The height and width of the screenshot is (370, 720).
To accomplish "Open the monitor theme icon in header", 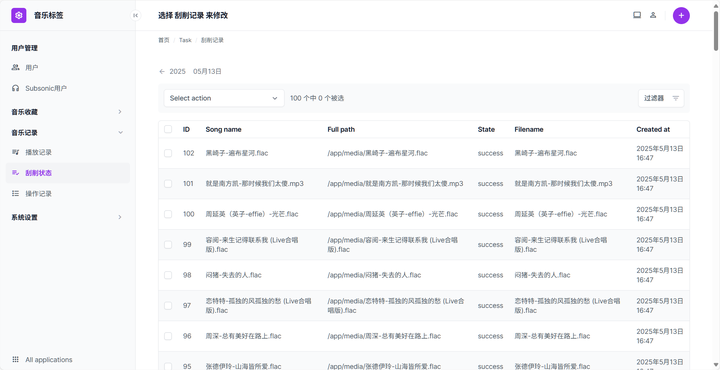I will [x=637, y=15].
